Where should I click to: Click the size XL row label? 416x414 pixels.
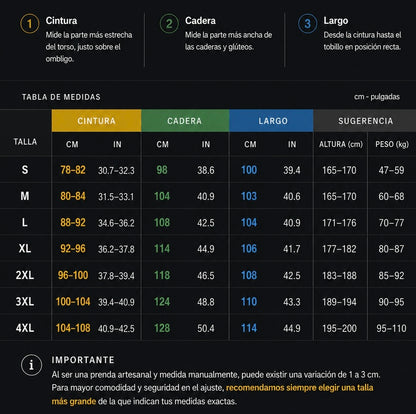tap(25, 249)
